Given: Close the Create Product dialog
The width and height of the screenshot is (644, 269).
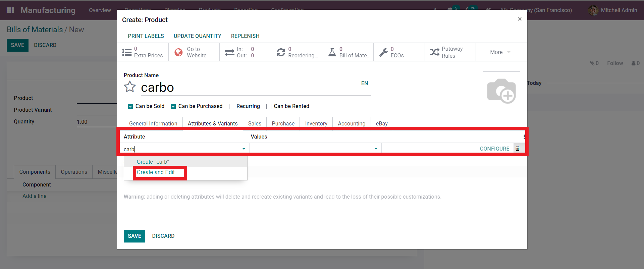Looking at the screenshot, I should (x=520, y=19).
